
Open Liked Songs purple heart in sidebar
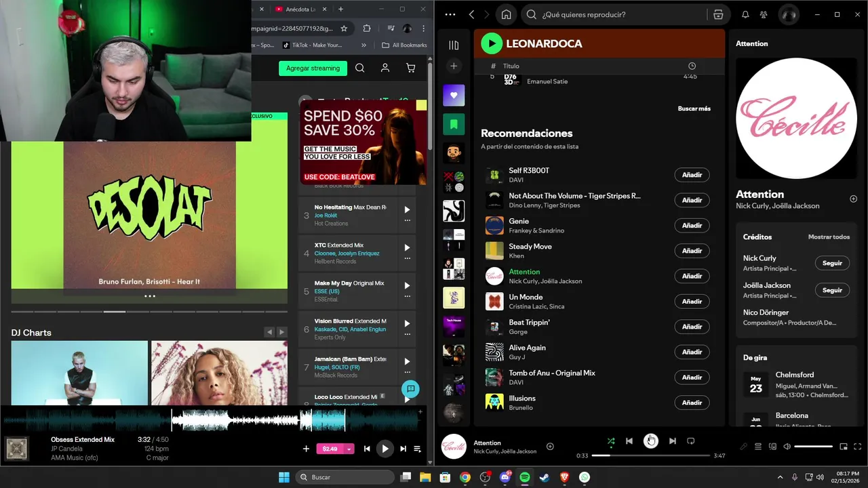click(454, 96)
